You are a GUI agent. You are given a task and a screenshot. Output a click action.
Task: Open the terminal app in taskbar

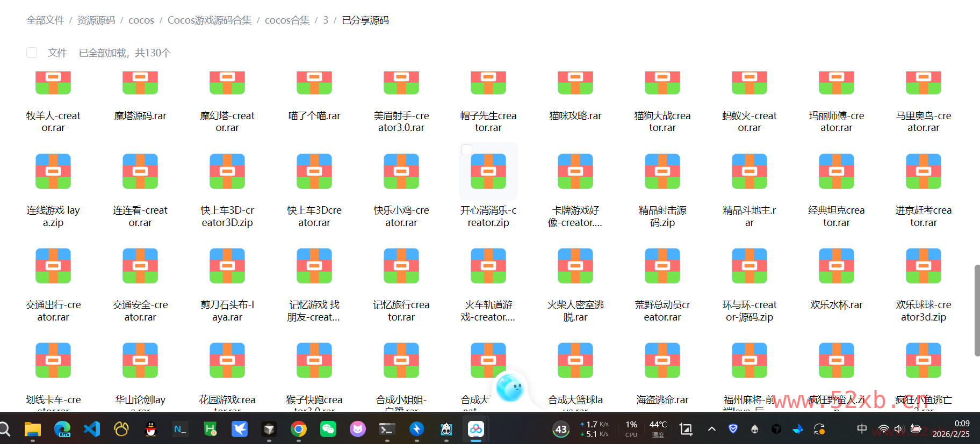pyautogui.click(x=387, y=429)
